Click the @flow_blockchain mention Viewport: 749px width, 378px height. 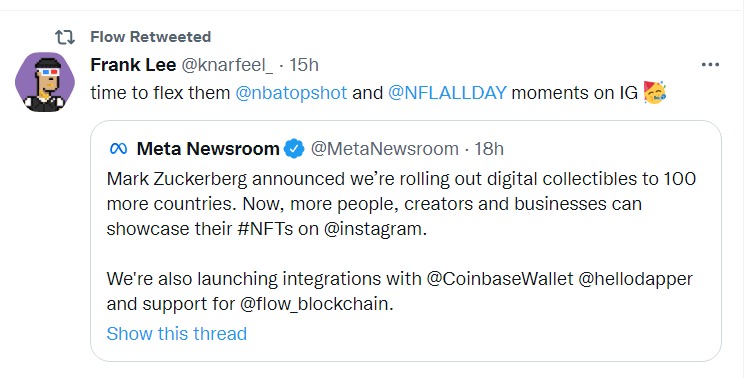pos(316,304)
